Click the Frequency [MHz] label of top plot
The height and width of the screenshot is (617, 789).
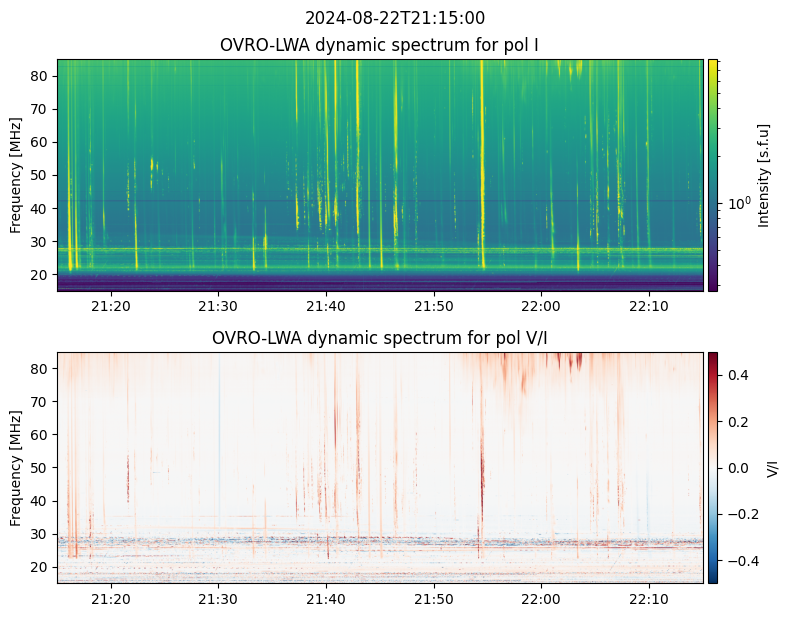pyautogui.click(x=16, y=175)
